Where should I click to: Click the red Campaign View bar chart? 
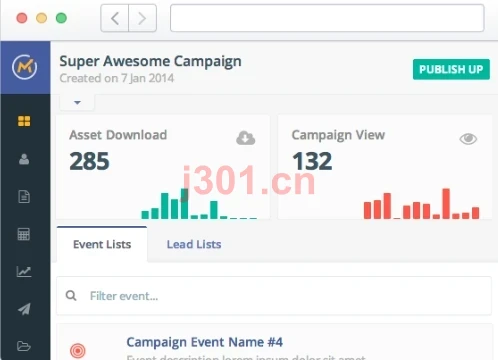tap(421, 204)
